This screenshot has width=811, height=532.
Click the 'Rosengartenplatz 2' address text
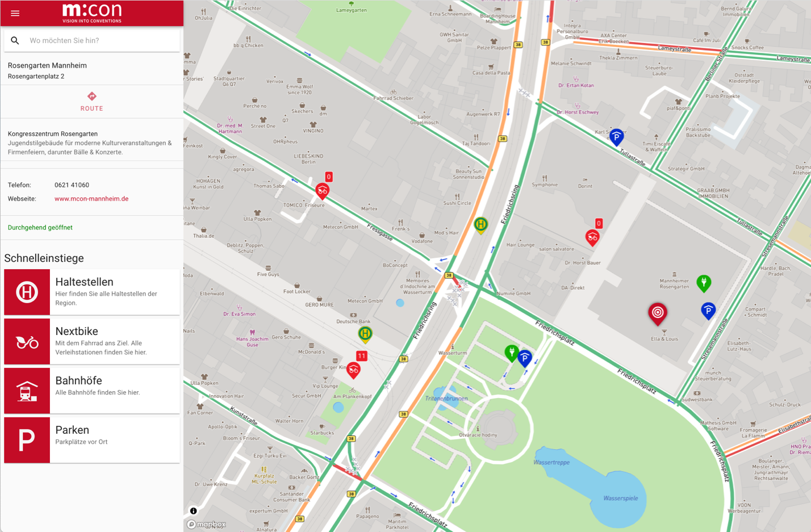pyautogui.click(x=36, y=76)
